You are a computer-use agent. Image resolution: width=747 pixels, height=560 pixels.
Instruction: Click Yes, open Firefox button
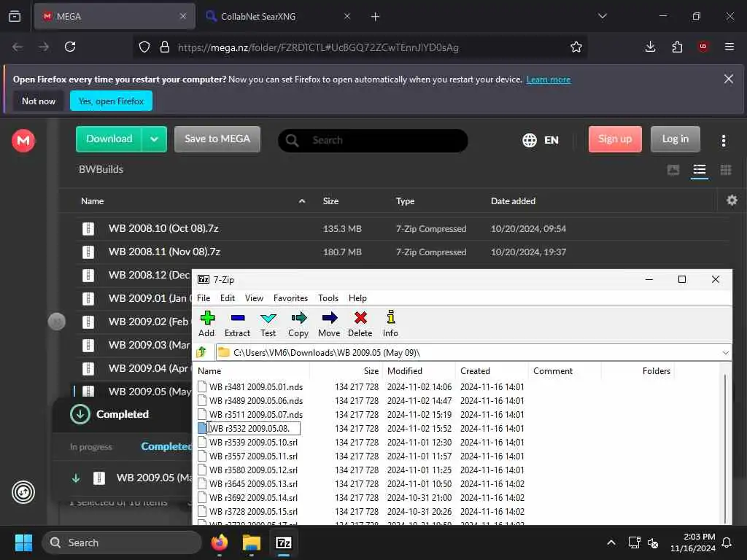click(111, 101)
